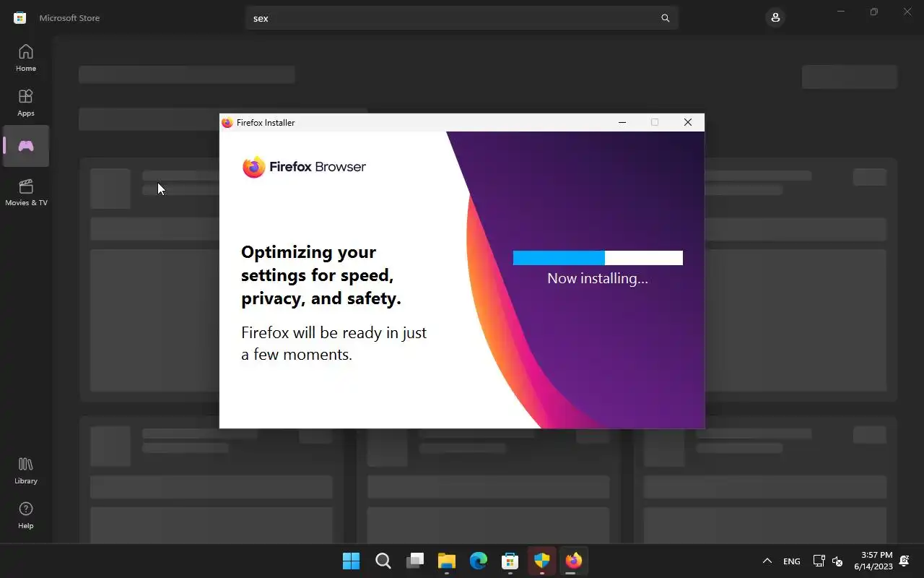Click the security shield taskbar icon
This screenshot has width=924, height=578.
click(x=542, y=561)
